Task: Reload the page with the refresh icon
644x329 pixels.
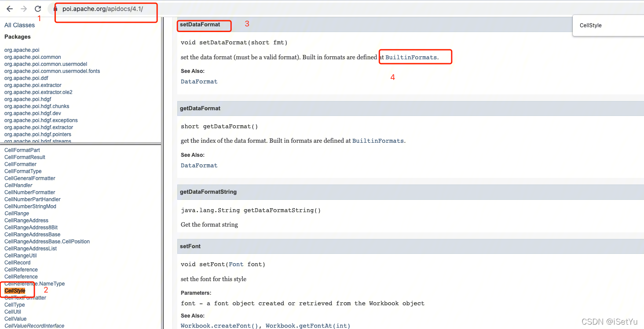Action: click(x=38, y=9)
